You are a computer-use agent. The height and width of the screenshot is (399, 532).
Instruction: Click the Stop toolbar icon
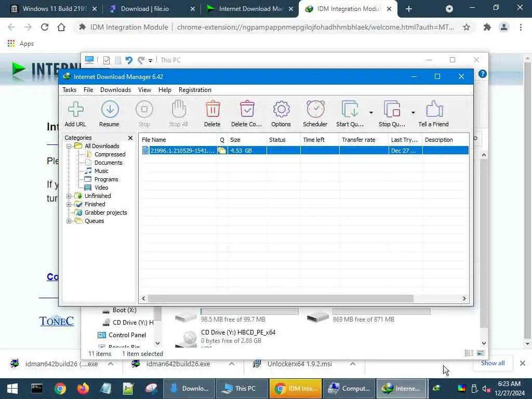pos(144,114)
